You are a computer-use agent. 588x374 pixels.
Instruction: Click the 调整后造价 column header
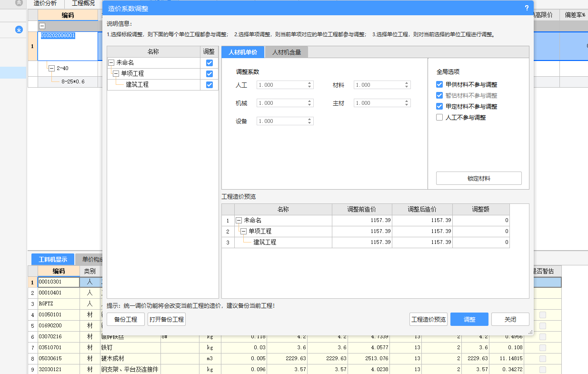tap(422, 209)
